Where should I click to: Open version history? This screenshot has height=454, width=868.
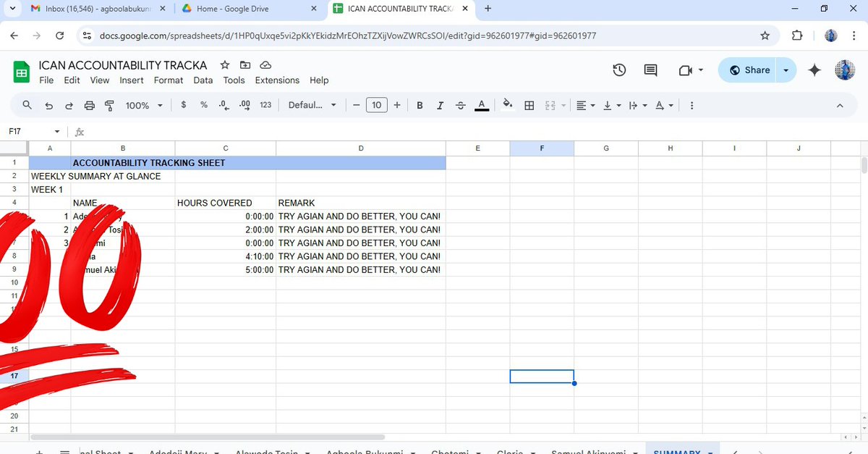click(619, 70)
